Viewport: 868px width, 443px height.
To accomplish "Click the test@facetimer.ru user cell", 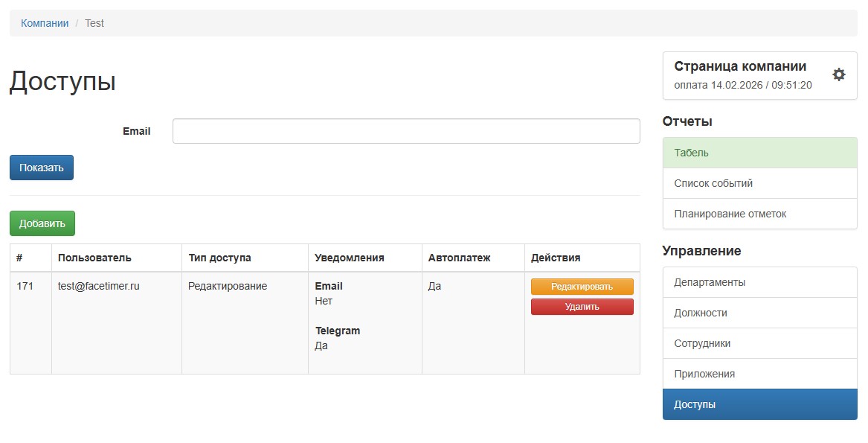I will click(x=99, y=286).
